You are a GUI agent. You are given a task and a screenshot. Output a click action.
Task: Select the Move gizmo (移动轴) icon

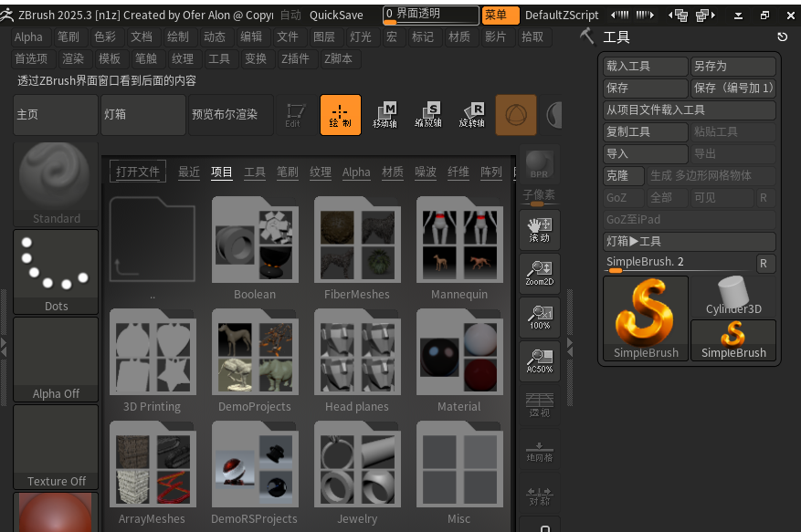(x=385, y=115)
